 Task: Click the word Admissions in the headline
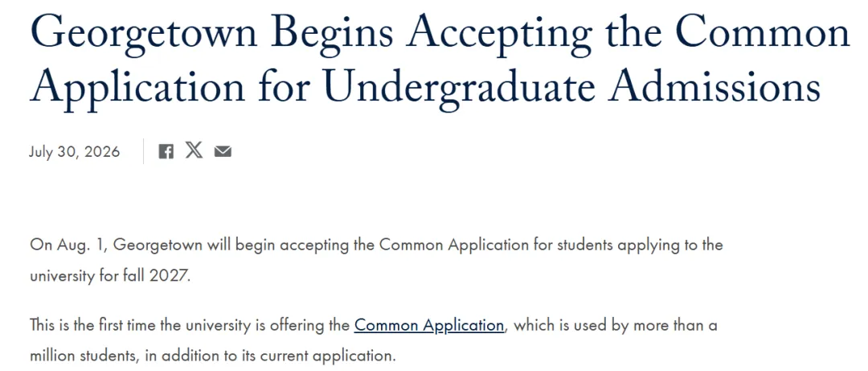714,86
